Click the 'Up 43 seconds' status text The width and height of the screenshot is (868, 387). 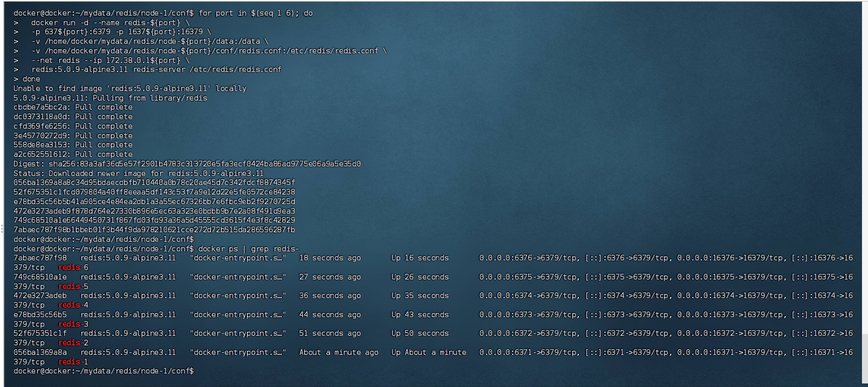point(420,315)
